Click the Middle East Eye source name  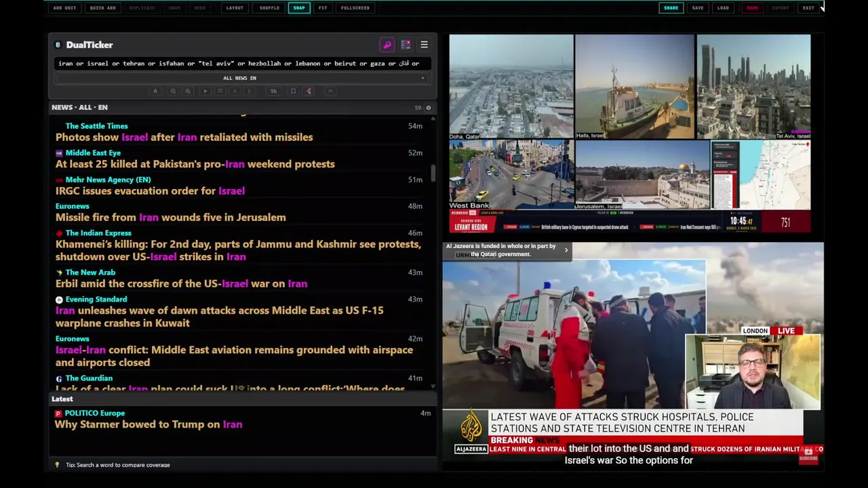[x=93, y=153]
